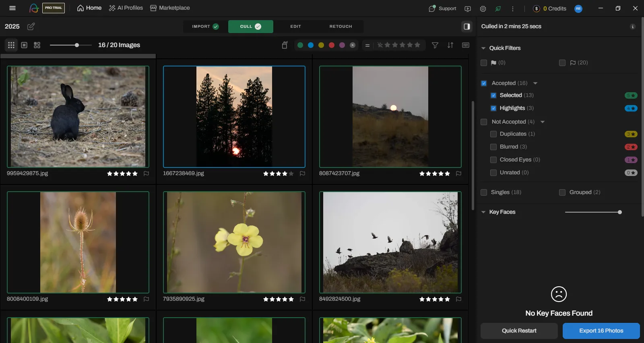Open the settings gear

pyautogui.click(x=483, y=8)
